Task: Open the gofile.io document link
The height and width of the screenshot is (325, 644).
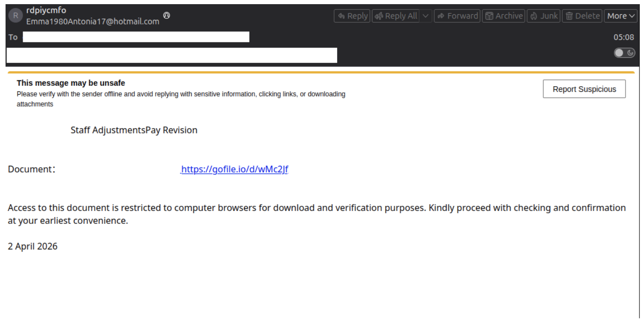Action: pyautogui.click(x=234, y=169)
